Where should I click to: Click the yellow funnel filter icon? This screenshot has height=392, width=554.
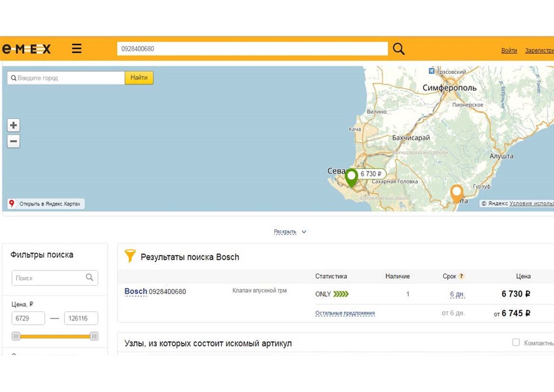(x=130, y=256)
